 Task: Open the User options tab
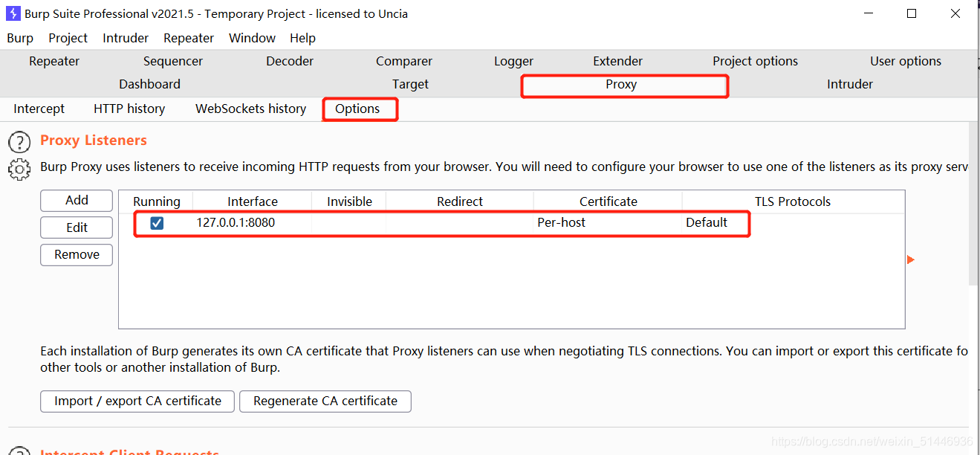[906, 61]
